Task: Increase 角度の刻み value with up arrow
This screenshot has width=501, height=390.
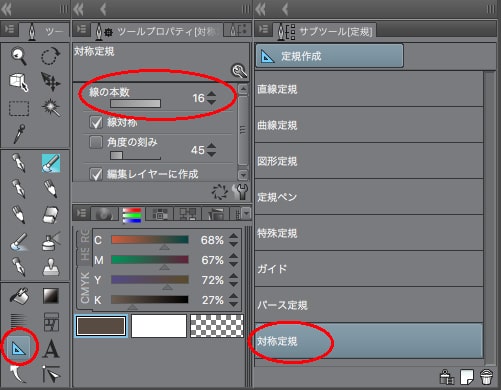Action: point(211,146)
